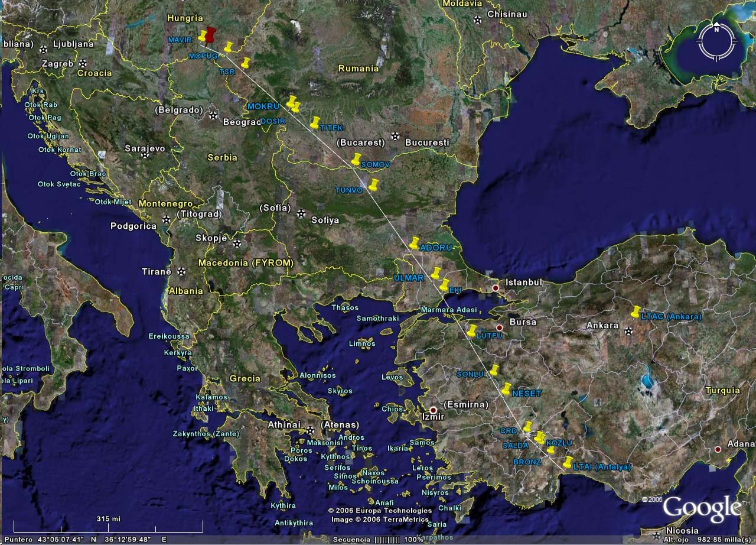
Task: Select the ULMAR waypoint pushpin
Action: (436, 272)
